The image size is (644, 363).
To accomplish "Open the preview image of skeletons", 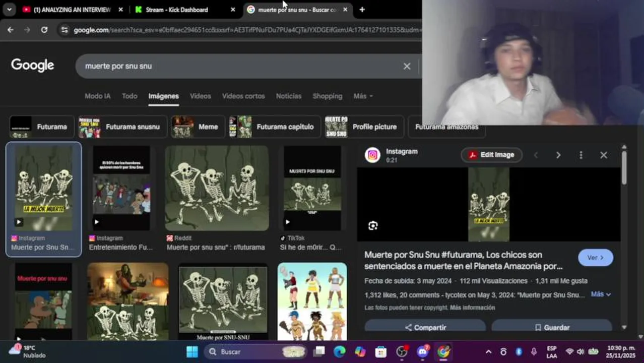I will (489, 204).
